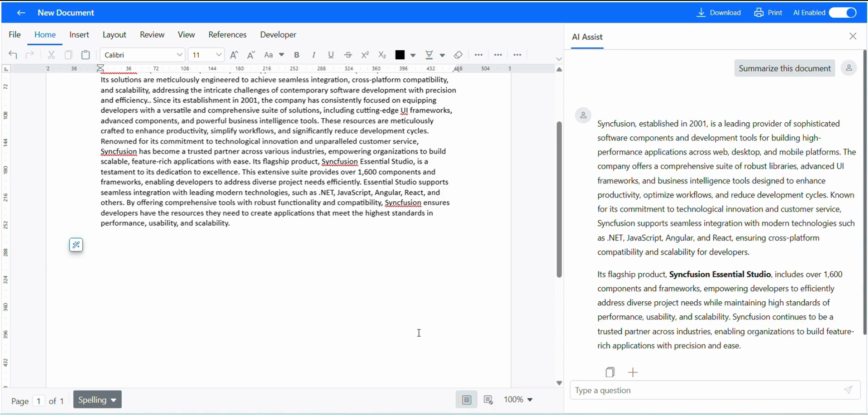Open the 100% zoom level dropdown
868x415 pixels.
tap(519, 400)
